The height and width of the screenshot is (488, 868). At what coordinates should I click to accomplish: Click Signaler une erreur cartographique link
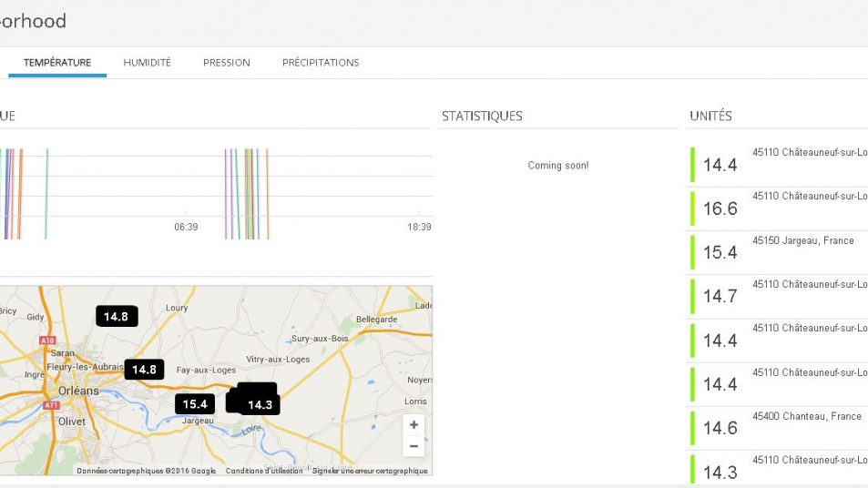pyautogui.click(x=370, y=471)
